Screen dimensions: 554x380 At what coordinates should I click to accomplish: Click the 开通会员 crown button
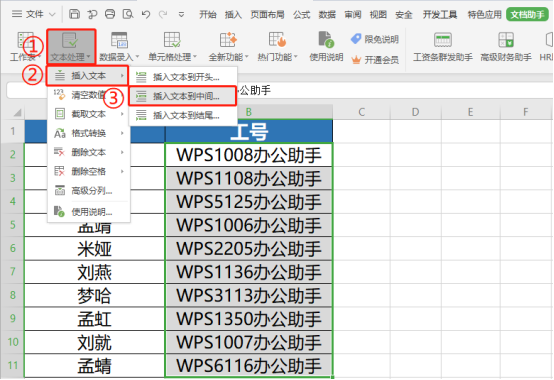coord(375,60)
